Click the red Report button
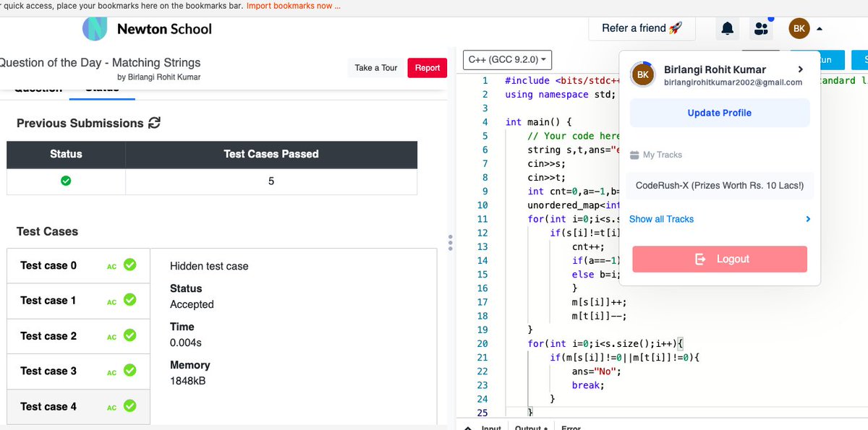868x430 pixels. (x=427, y=68)
